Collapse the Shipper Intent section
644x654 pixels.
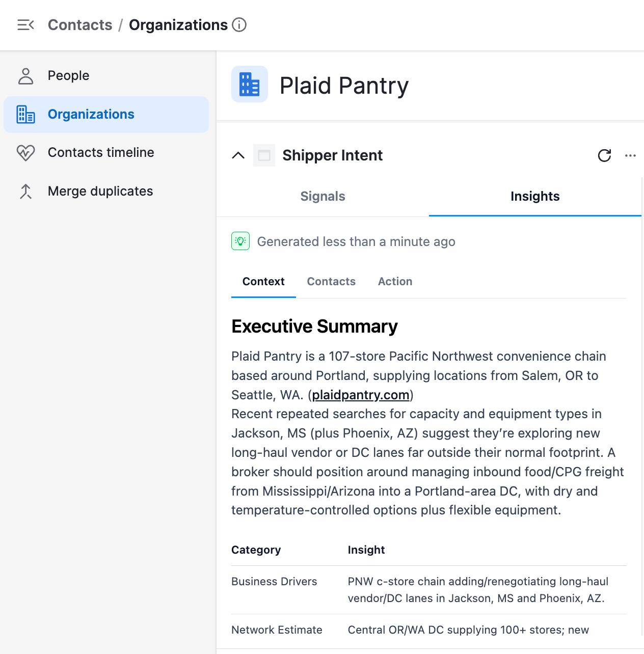point(238,155)
